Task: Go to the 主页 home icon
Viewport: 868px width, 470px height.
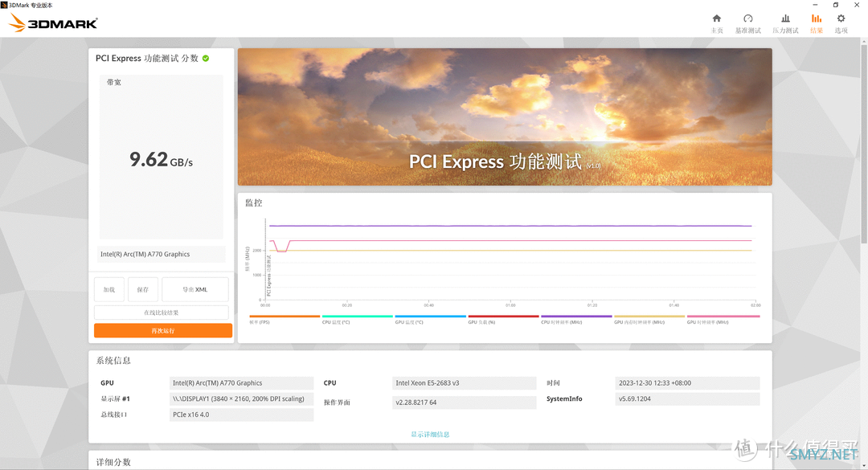Action: tap(716, 19)
